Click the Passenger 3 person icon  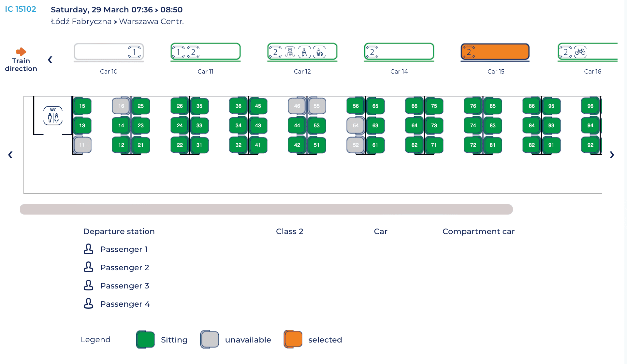(88, 286)
